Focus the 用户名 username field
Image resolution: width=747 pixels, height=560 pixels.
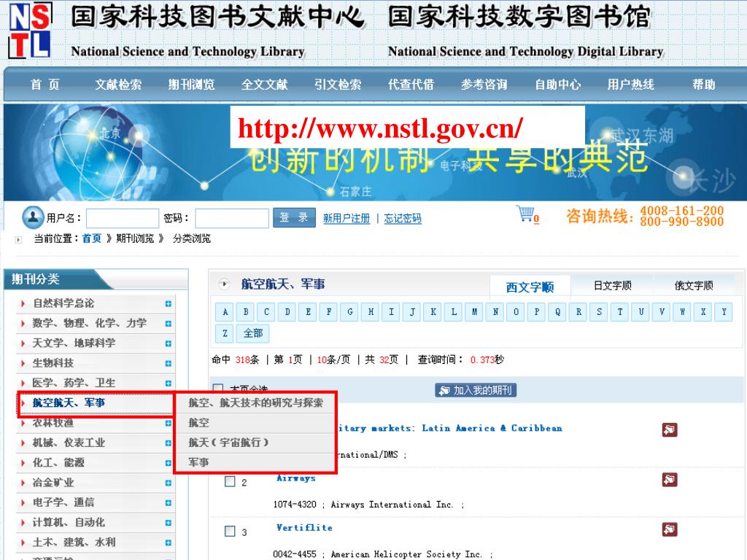[x=123, y=219]
